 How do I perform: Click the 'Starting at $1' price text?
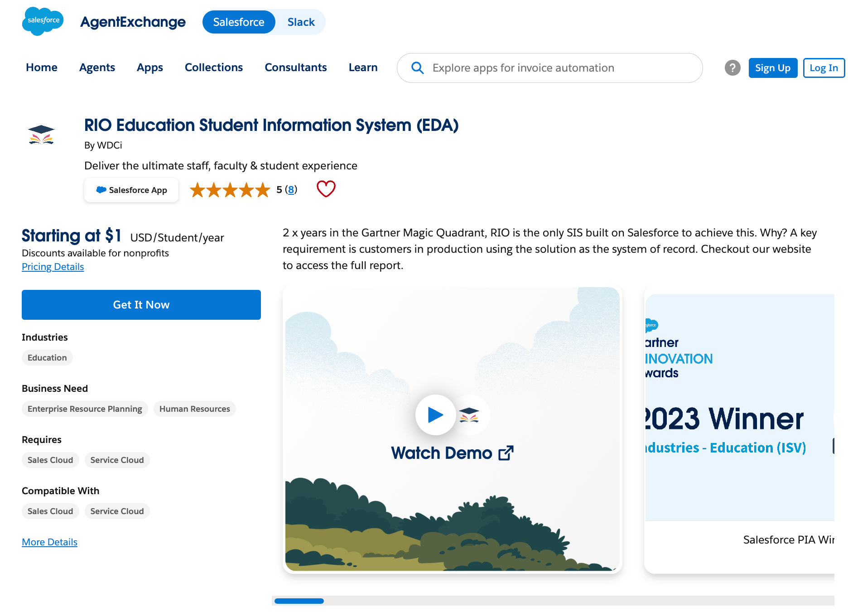(x=72, y=236)
